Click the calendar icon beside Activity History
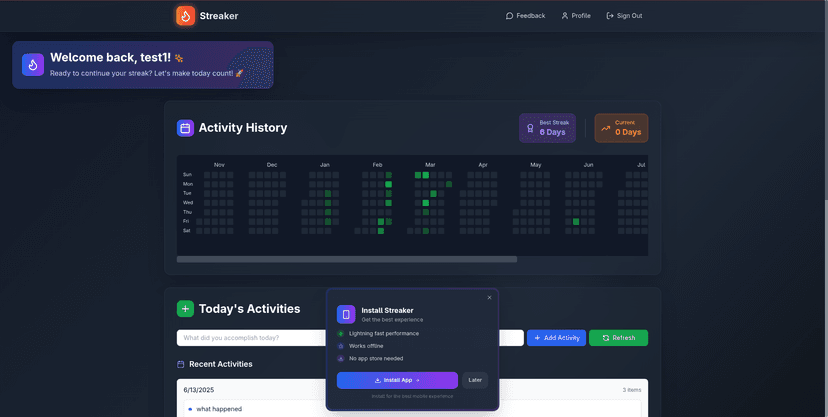Screen dimensions: 828x417 point(185,128)
